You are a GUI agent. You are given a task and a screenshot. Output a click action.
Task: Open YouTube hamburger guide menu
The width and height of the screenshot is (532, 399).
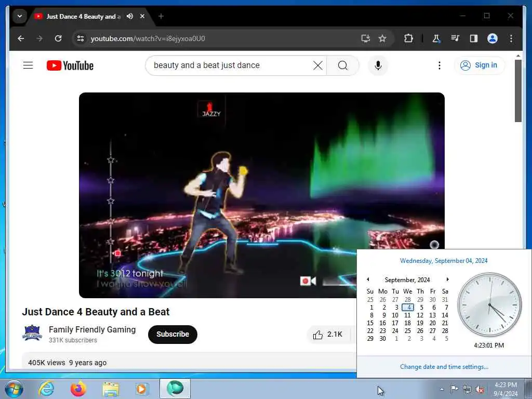coord(28,65)
